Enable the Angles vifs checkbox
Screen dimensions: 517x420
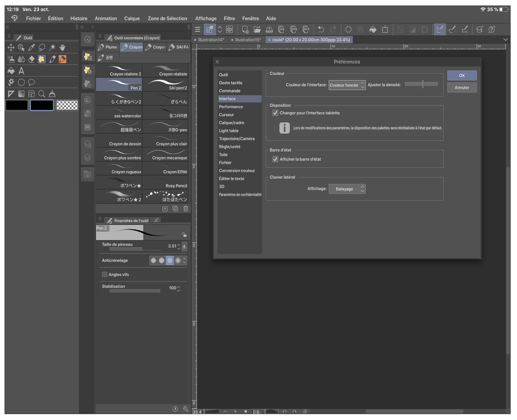105,274
